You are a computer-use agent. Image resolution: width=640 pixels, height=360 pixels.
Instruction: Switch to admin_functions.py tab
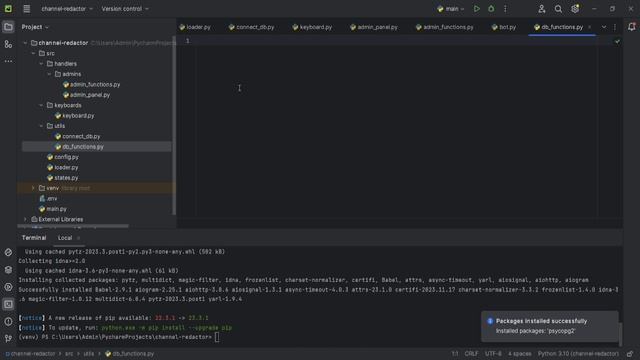click(x=444, y=27)
